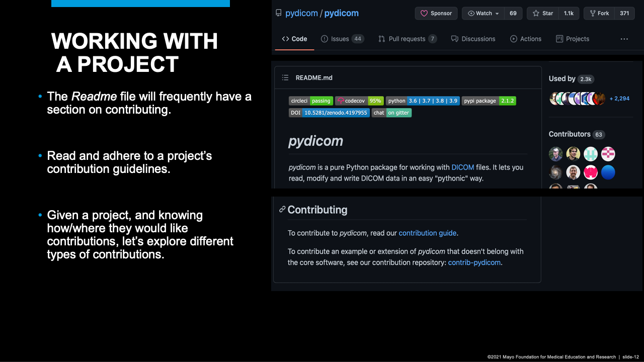The height and width of the screenshot is (362, 644).
Task: Click the circleci passing badge
Action: click(310, 101)
